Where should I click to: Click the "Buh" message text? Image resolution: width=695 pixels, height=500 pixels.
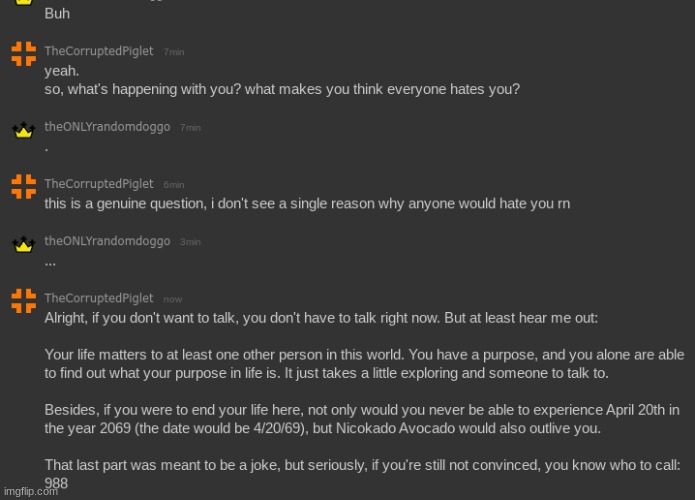coord(57,15)
